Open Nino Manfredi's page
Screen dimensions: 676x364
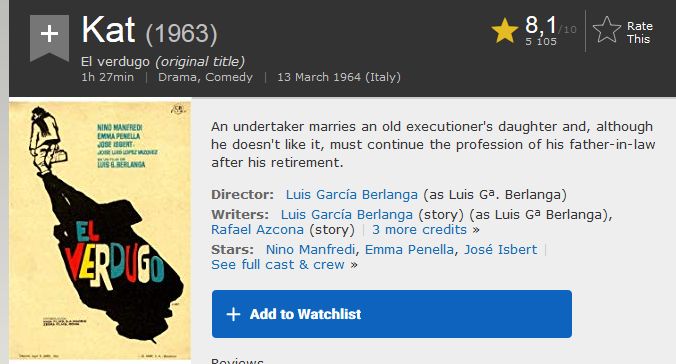tap(310, 249)
